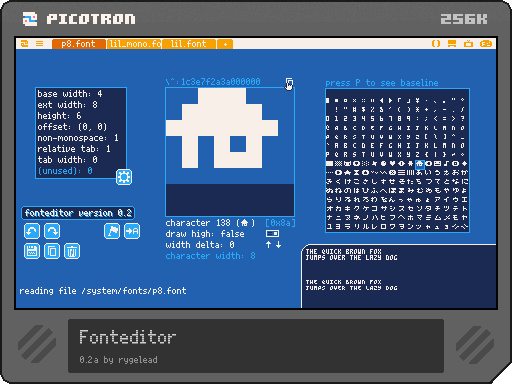Screen dimensions: 512x384
Task: Select the hourglass glyph in the grid
Action: click(356, 173)
